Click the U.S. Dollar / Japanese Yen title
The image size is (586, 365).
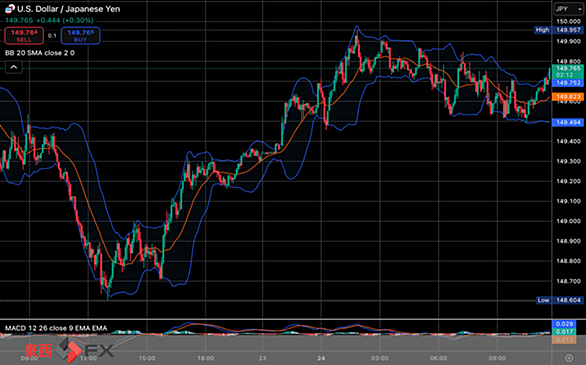click(68, 9)
